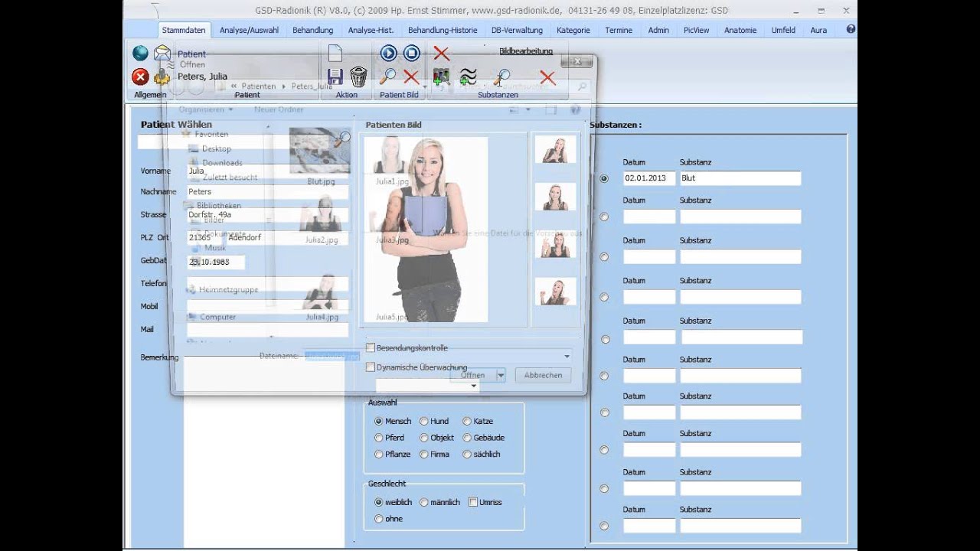Expand the dropdown below Dynamische Überwachung
This screenshot has height=551, width=980.
coord(474,386)
